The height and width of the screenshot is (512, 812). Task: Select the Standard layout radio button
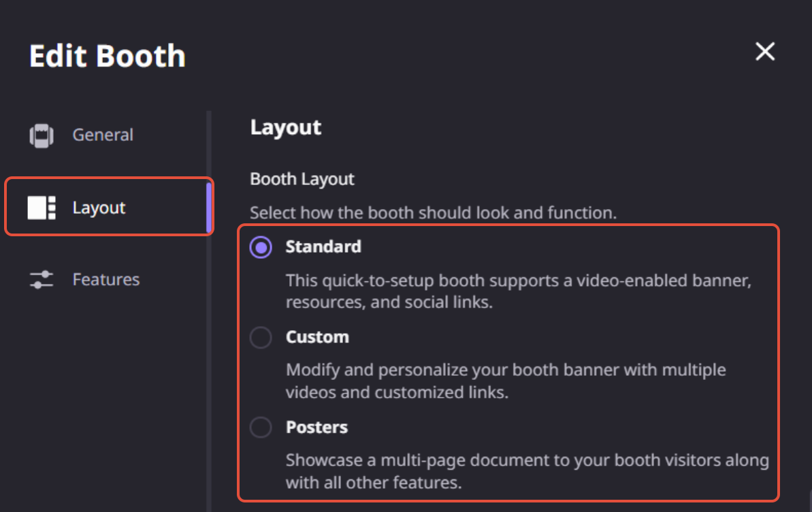[x=261, y=247]
